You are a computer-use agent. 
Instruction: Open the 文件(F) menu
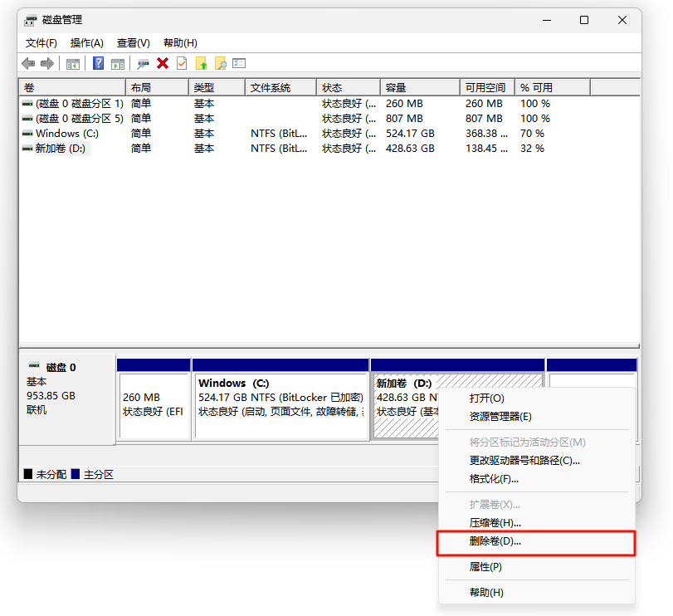tap(41, 43)
